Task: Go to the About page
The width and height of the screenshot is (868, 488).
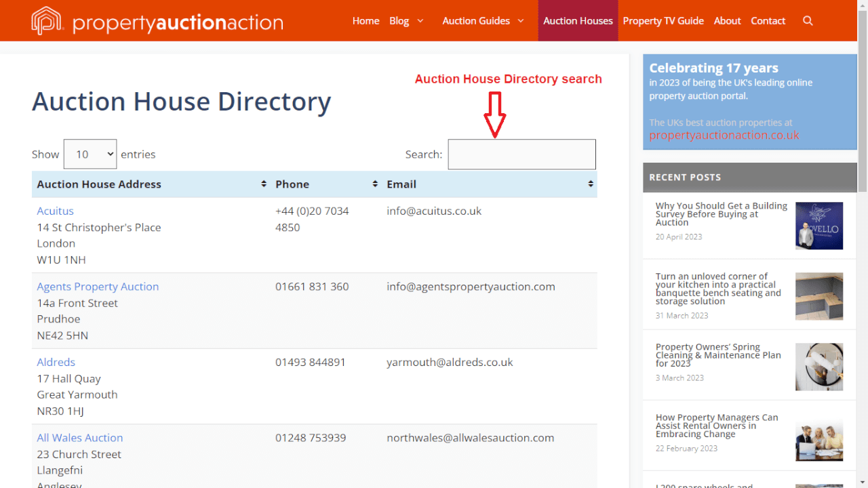Action: 727,21
